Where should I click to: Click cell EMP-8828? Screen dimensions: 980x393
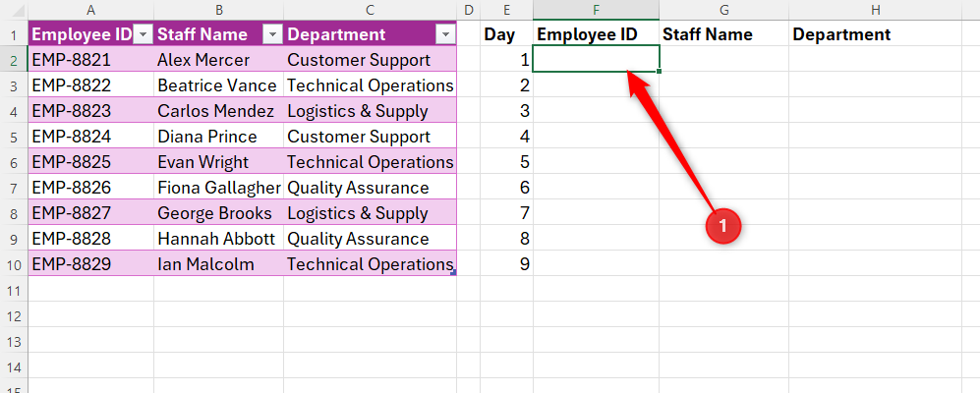tap(91, 240)
